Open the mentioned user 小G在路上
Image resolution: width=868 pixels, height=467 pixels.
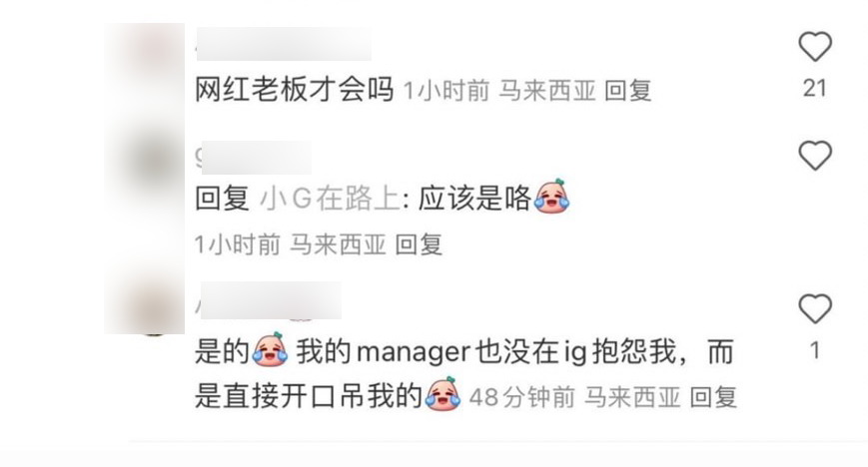(x=330, y=199)
